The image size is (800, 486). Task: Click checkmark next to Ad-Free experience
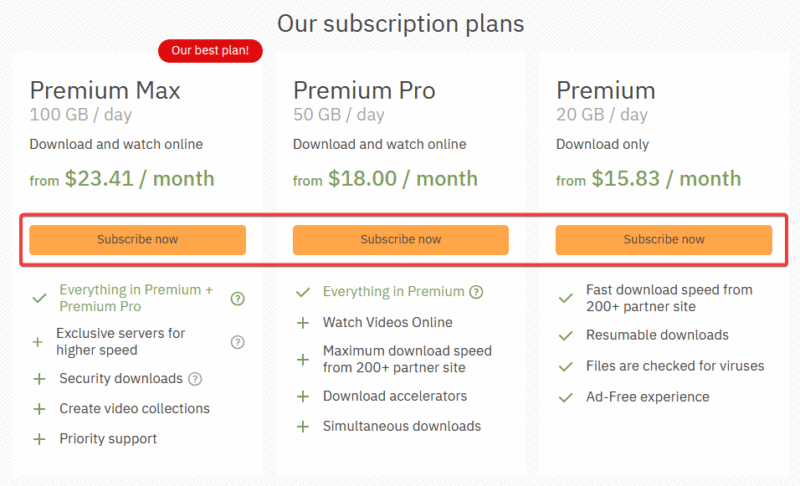pyautogui.click(x=566, y=397)
